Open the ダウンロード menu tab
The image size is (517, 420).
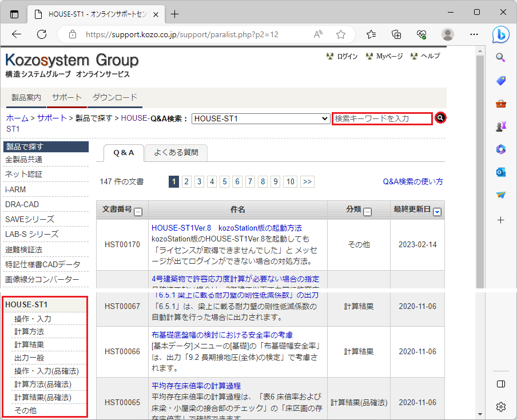[114, 97]
